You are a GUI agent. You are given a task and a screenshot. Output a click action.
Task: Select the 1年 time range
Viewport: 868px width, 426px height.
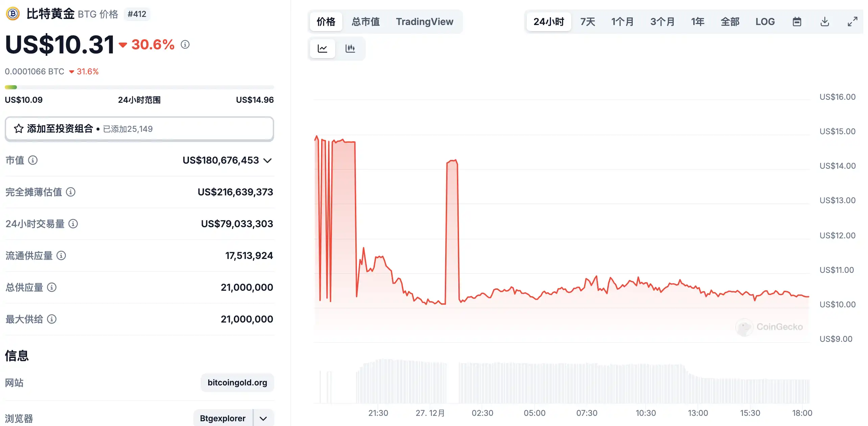coord(697,22)
